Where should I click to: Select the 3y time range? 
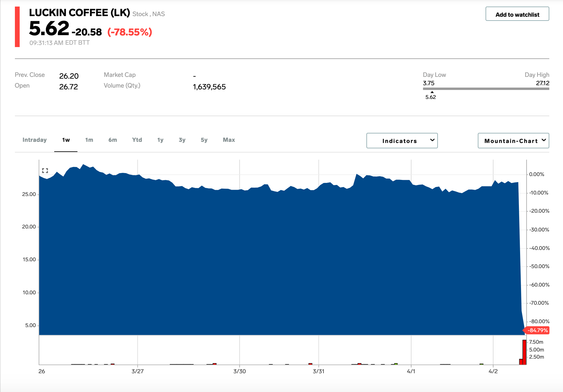tap(182, 140)
